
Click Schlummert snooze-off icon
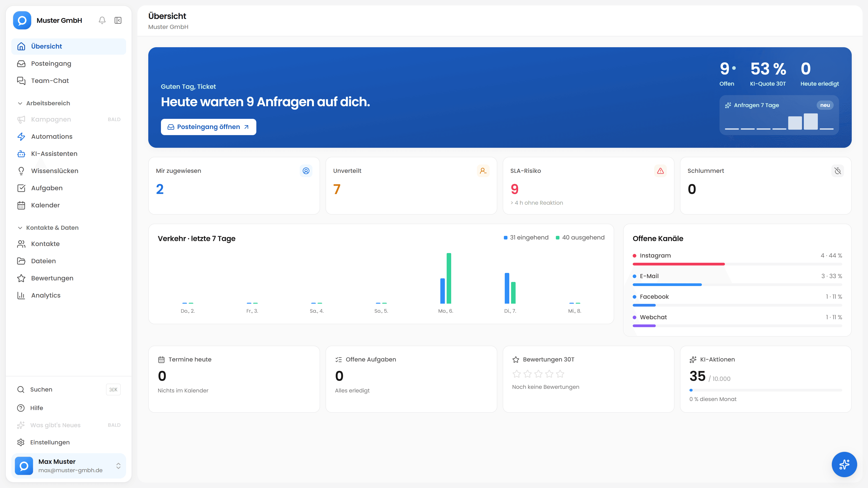pyautogui.click(x=838, y=171)
